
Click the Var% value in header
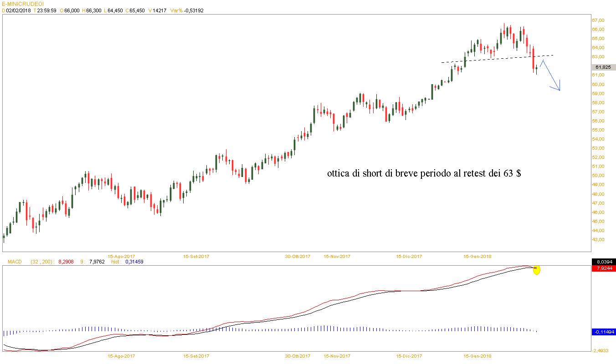click(193, 10)
